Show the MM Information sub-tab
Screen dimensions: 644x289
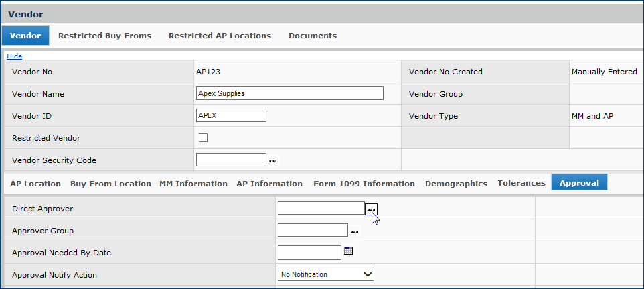(193, 183)
